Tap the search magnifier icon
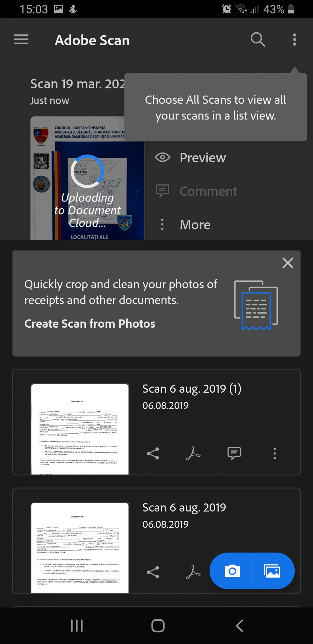 (x=258, y=40)
